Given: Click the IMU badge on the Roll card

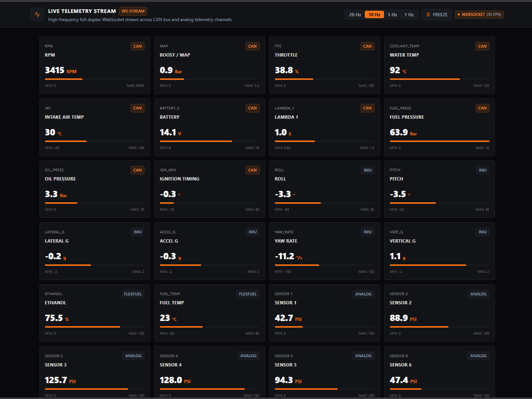Looking at the screenshot, I should pyautogui.click(x=368, y=170).
